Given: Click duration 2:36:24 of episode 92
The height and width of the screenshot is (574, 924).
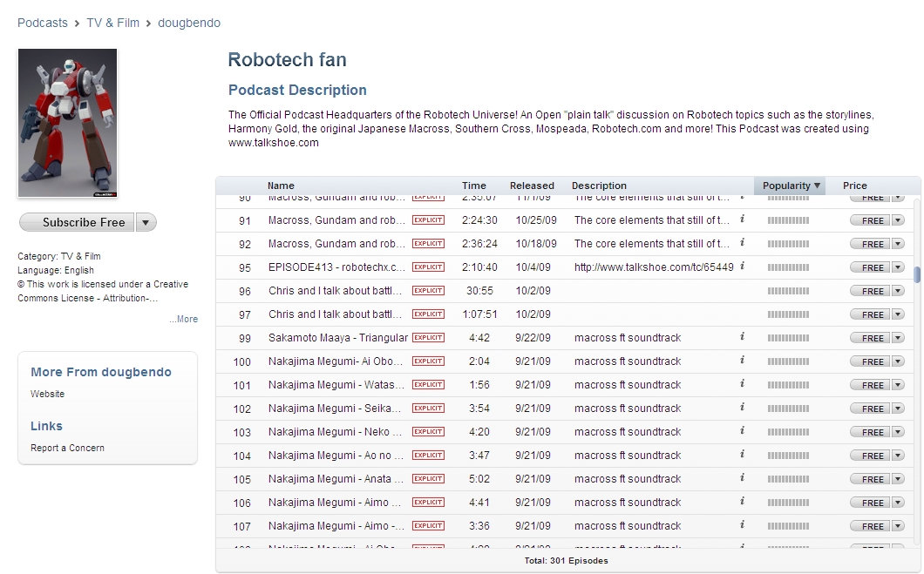Looking at the screenshot, I should pos(479,244).
